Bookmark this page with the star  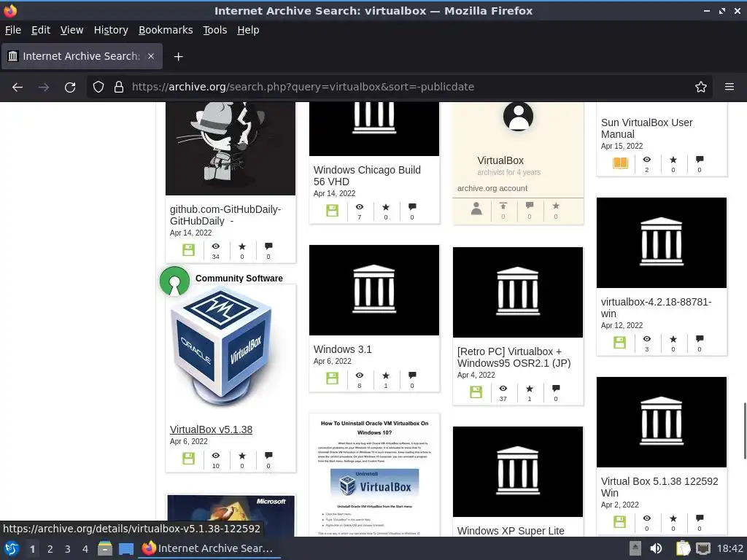tap(701, 87)
